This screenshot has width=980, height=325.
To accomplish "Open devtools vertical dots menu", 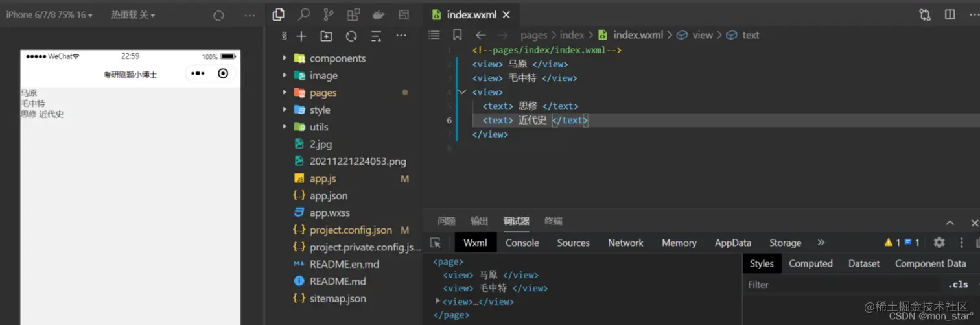I will pos(962,243).
